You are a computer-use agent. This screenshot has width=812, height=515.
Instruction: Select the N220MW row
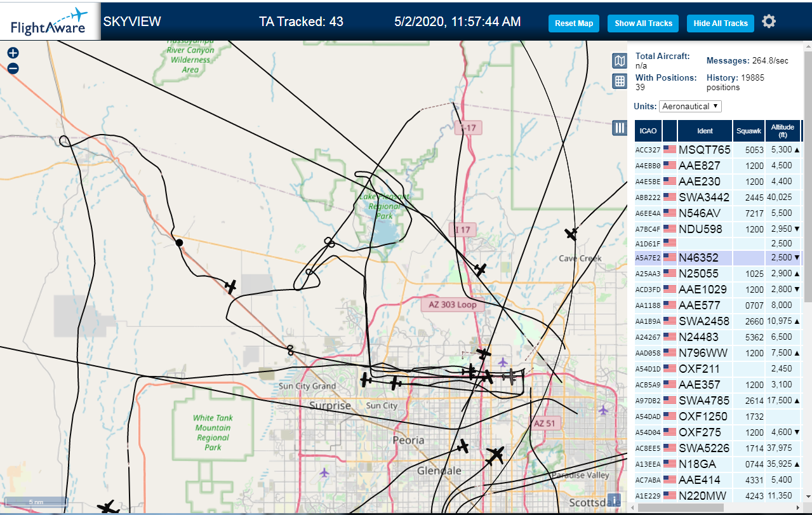718,496
